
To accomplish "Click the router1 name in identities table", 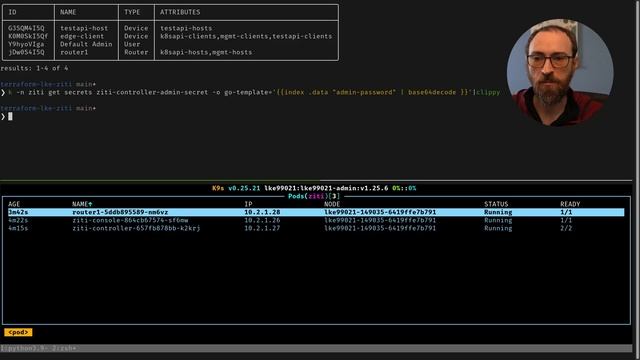I will (x=74, y=52).
